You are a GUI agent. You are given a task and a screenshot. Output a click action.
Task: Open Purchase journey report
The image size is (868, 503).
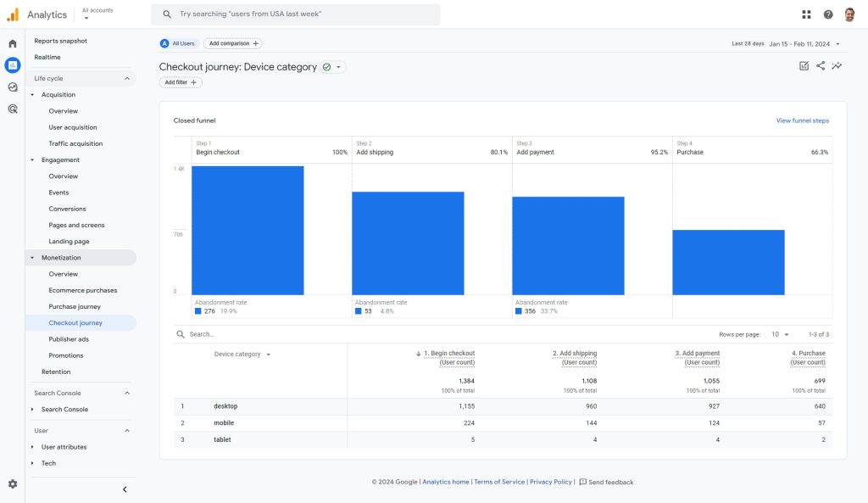75,306
